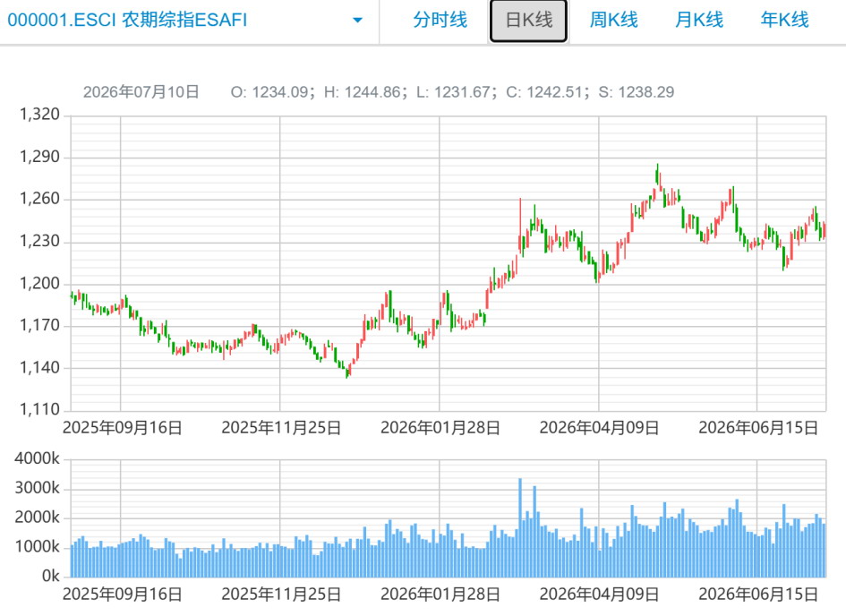This screenshot has height=616, width=846.
Task: Click 2026年01月28日 under the volume chart
Action: [440, 595]
